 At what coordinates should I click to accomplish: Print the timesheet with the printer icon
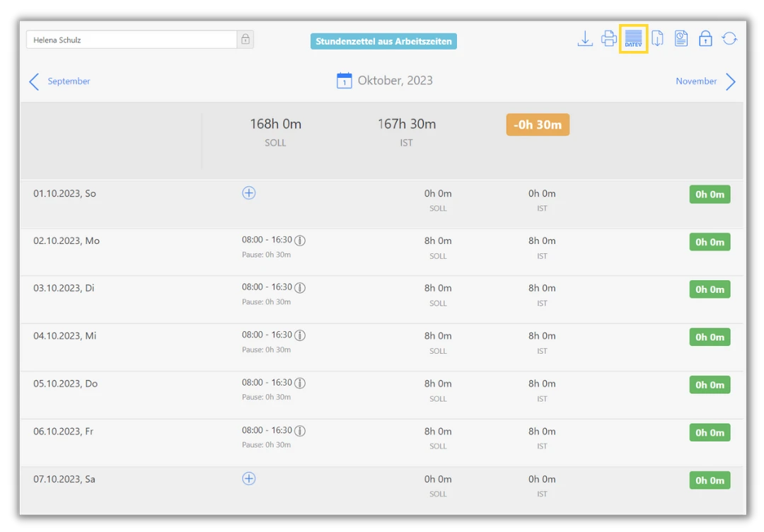pyautogui.click(x=609, y=39)
